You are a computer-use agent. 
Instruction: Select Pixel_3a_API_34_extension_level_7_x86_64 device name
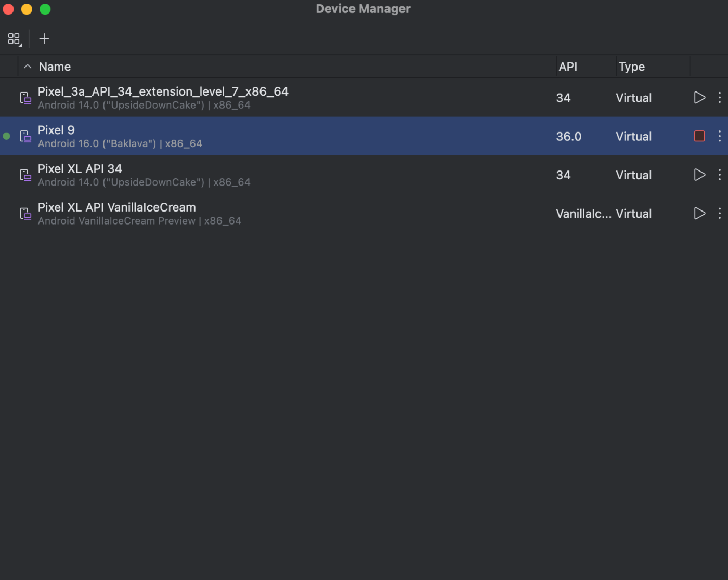point(163,91)
